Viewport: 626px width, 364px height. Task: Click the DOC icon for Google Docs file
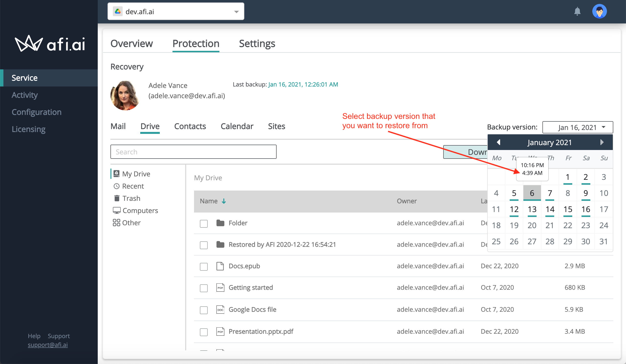click(x=220, y=309)
